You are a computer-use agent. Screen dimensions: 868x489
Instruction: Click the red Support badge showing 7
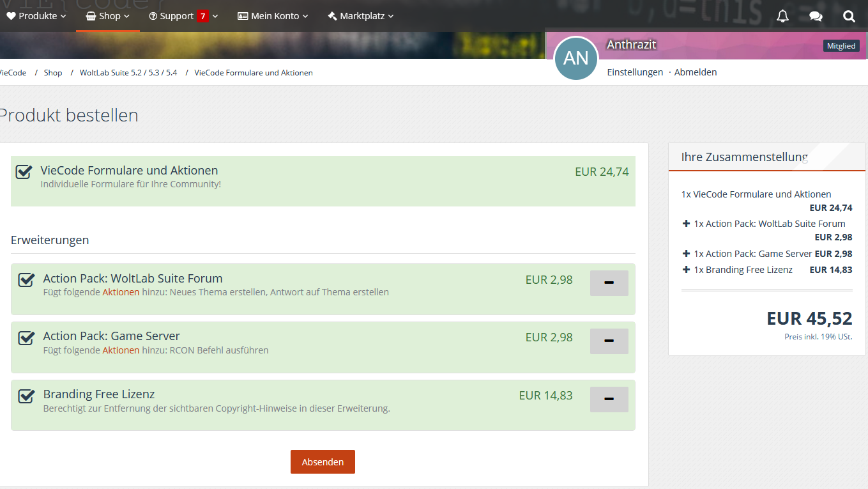pyautogui.click(x=202, y=16)
